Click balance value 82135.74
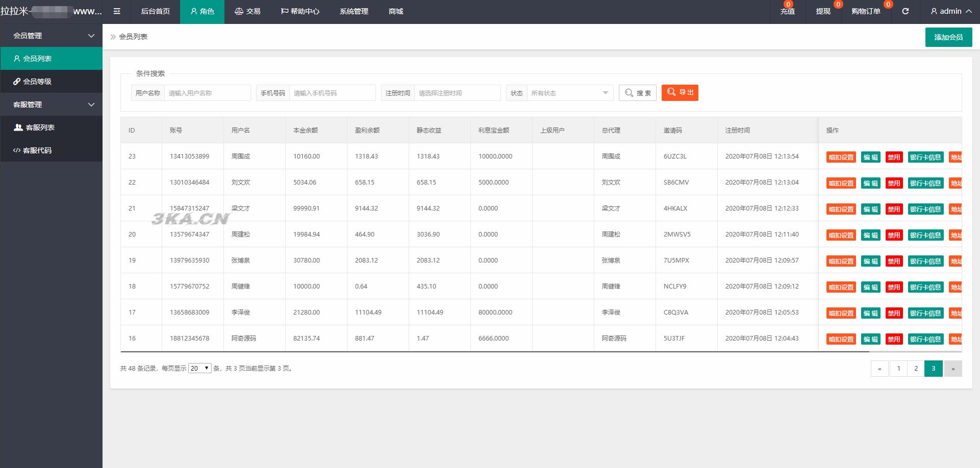The height and width of the screenshot is (468, 980). point(307,339)
